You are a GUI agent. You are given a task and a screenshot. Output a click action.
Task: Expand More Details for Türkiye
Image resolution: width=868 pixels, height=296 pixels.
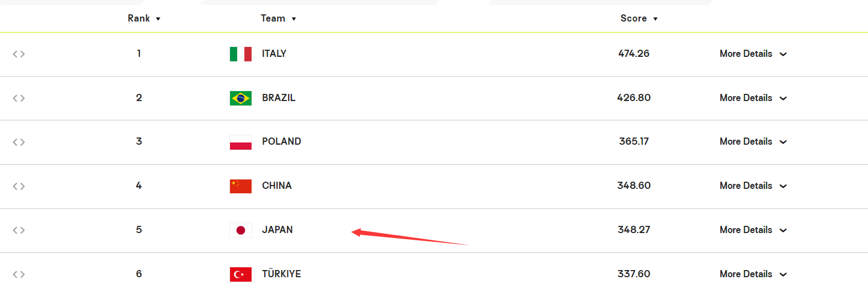(753, 274)
